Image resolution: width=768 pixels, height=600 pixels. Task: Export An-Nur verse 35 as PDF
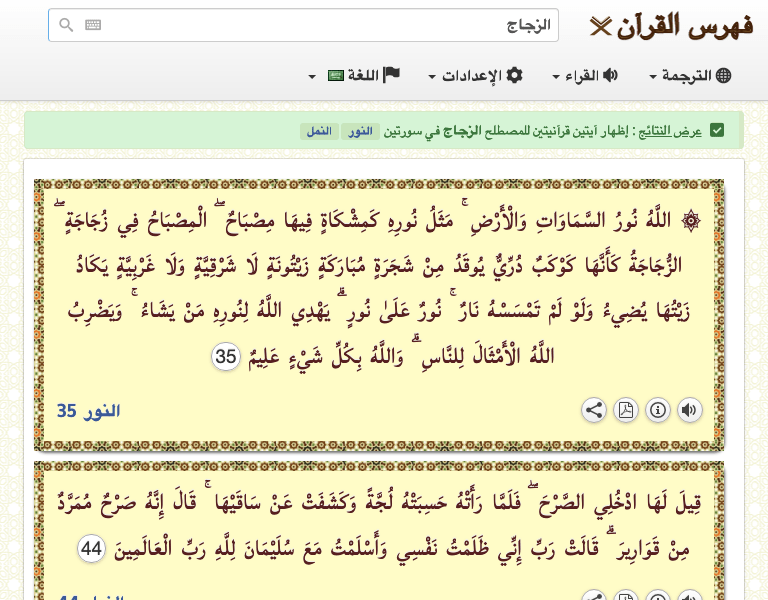pos(626,410)
